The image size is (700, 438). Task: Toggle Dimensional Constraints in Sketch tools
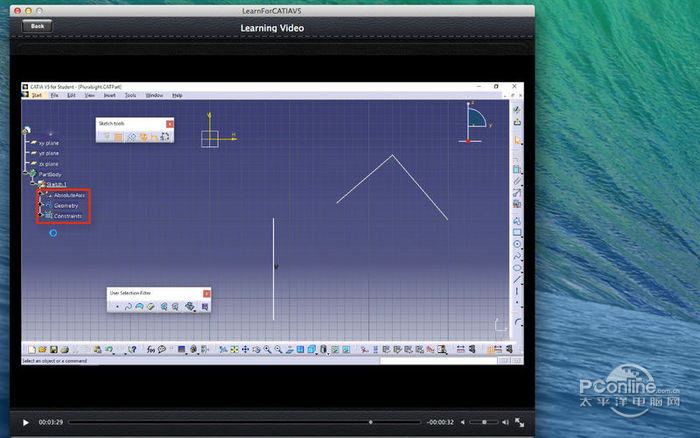pos(154,137)
